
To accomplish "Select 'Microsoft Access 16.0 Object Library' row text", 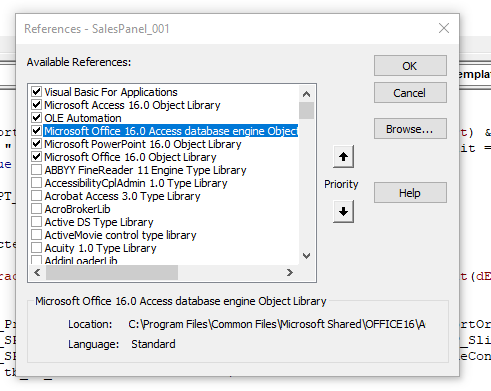I will [132, 105].
